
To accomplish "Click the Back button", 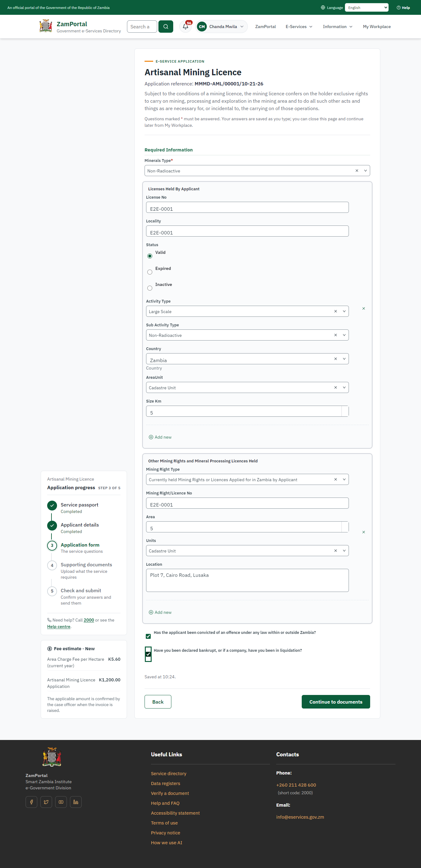I will [158, 702].
